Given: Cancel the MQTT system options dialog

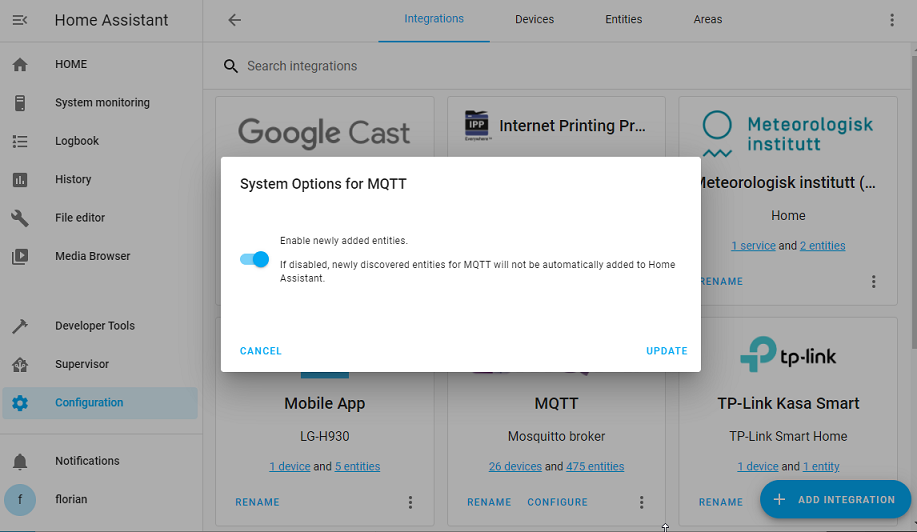Looking at the screenshot, I should (261, 351).
